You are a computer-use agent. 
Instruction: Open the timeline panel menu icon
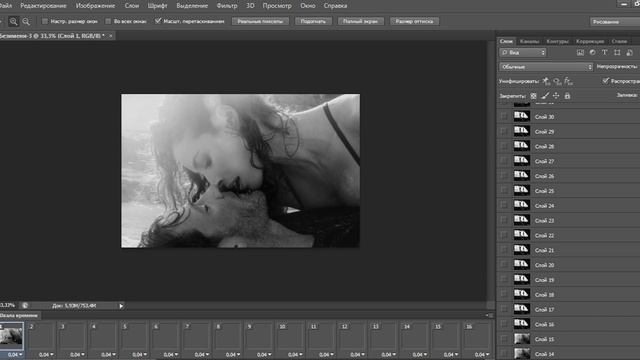(x=489, y=315)
